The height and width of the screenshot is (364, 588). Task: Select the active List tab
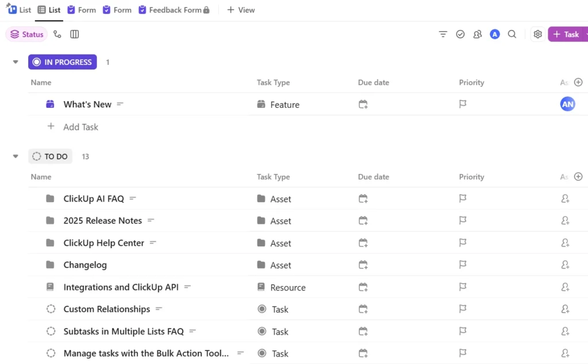(49, 10)
